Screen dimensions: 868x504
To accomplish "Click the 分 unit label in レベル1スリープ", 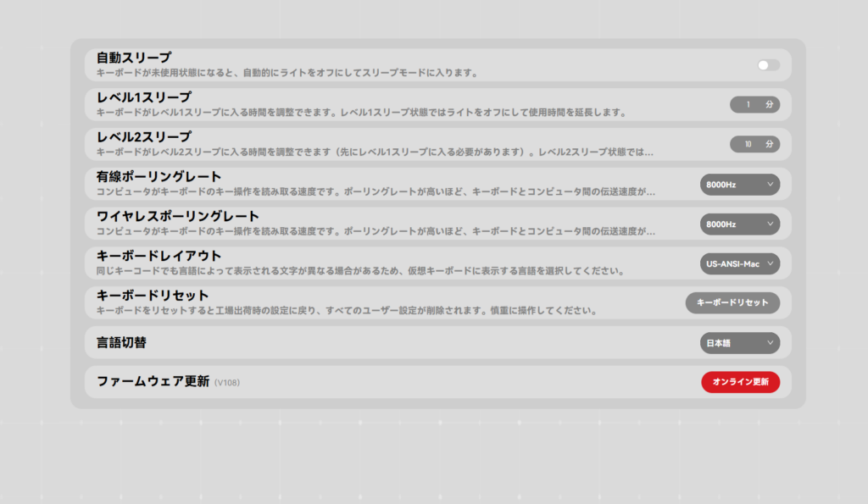I will click(x=769, y=105).
